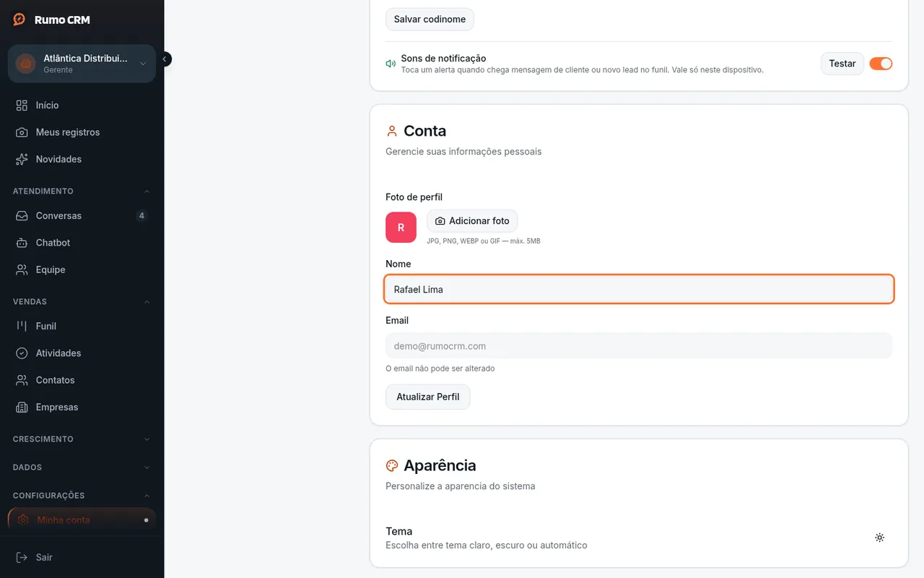
Task: Click the theme sun icon
Action: point(879,538)
